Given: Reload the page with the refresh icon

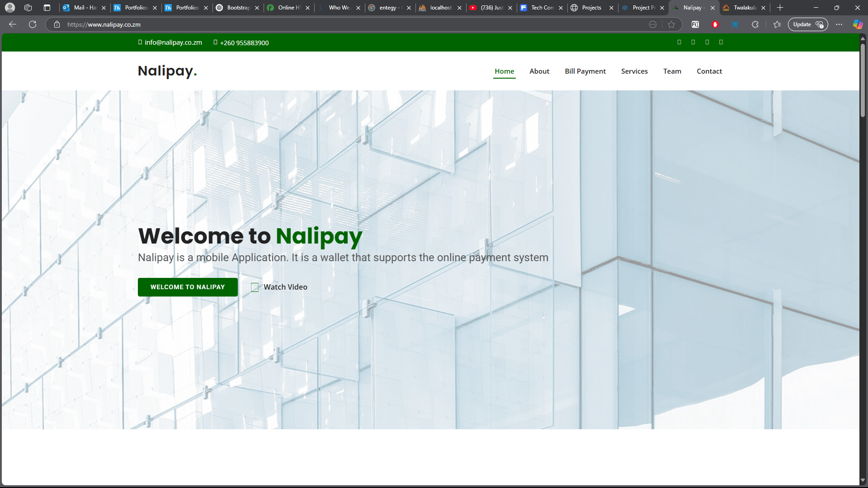Looking at the screenshot, I should point(33,24).
